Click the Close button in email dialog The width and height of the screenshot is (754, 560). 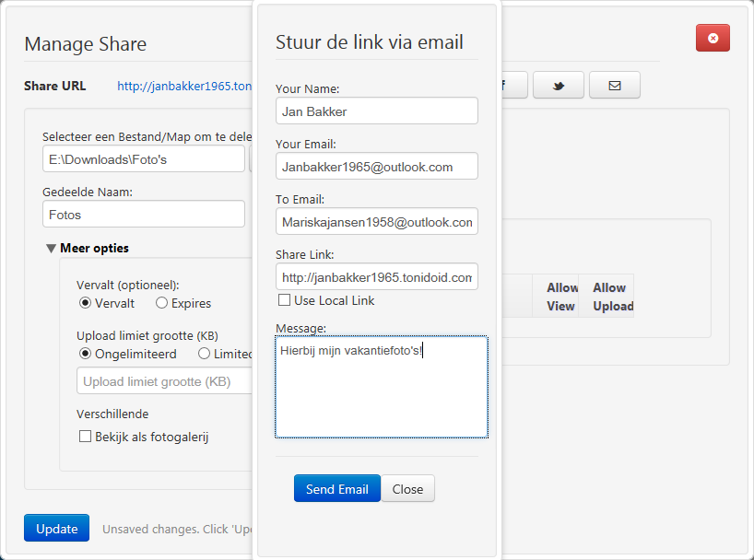click(407, 489)
